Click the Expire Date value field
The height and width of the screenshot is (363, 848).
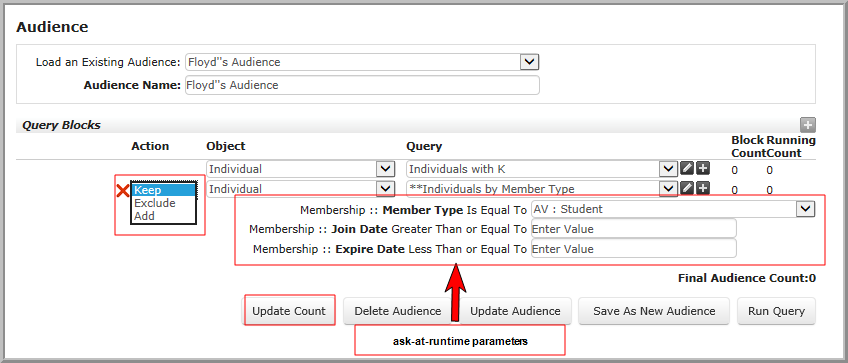pyautogui.click(x=634, y=249)
